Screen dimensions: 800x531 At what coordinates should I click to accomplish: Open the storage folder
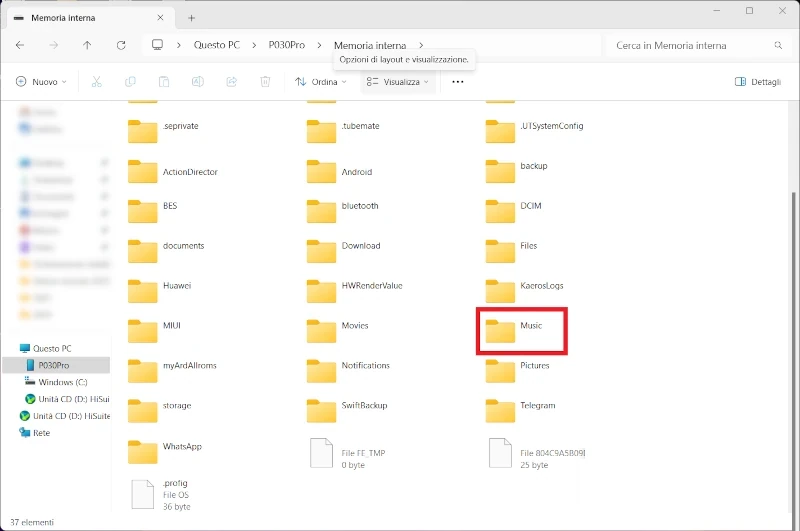[160, 411]
